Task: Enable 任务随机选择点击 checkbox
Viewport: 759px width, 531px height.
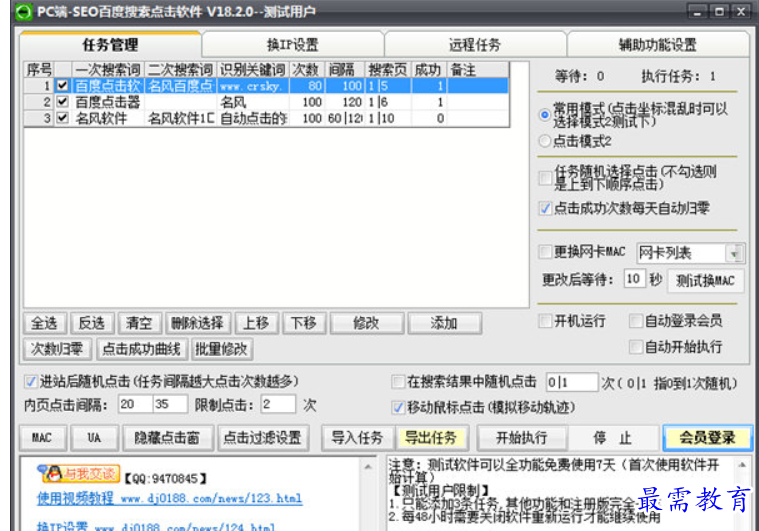Action: click(545, 178)
